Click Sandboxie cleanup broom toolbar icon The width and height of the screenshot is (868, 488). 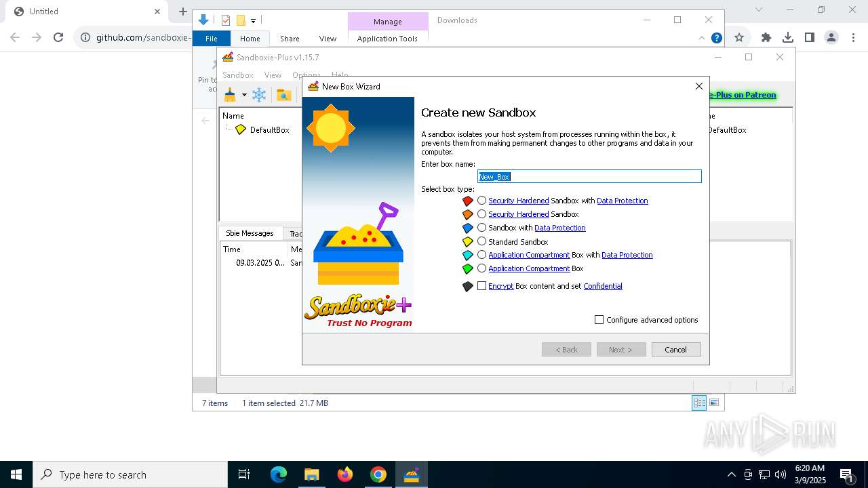[x=230, y=95]
